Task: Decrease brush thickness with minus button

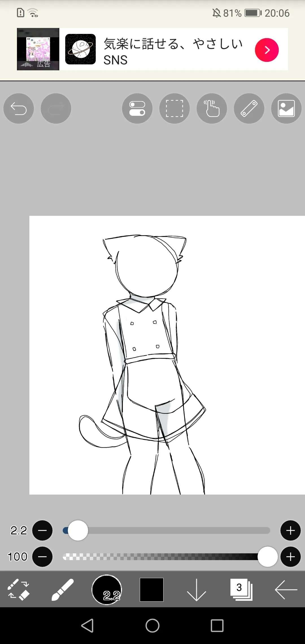Action: tap(42, 530)
